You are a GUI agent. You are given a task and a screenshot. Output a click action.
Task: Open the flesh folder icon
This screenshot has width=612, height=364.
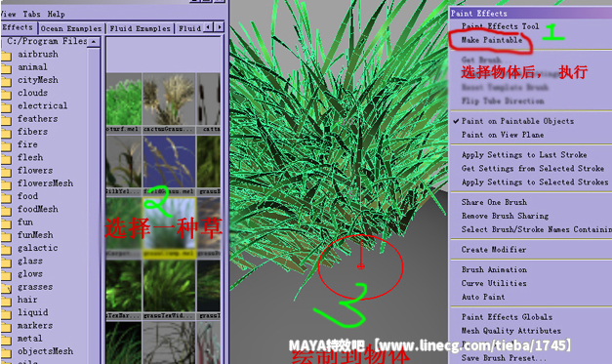click(6, 159)
